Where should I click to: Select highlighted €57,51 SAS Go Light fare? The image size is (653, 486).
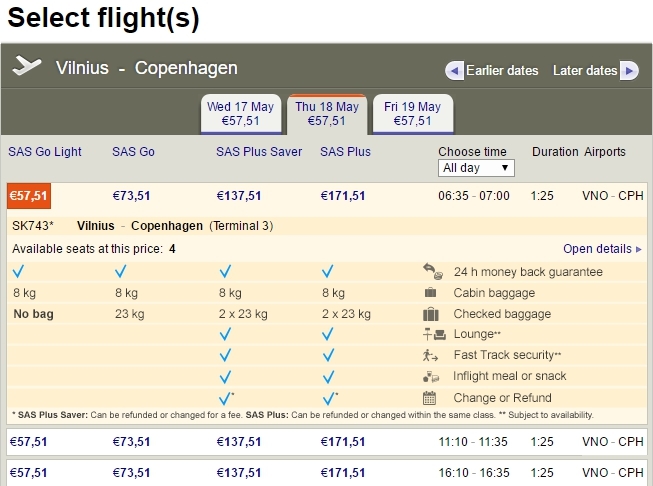tap(29, 196)
